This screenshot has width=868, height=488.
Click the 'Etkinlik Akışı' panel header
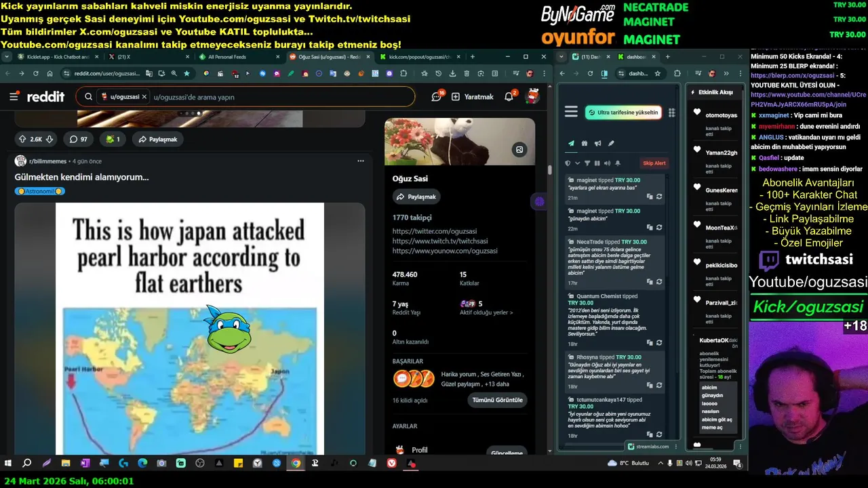point(715,92)
